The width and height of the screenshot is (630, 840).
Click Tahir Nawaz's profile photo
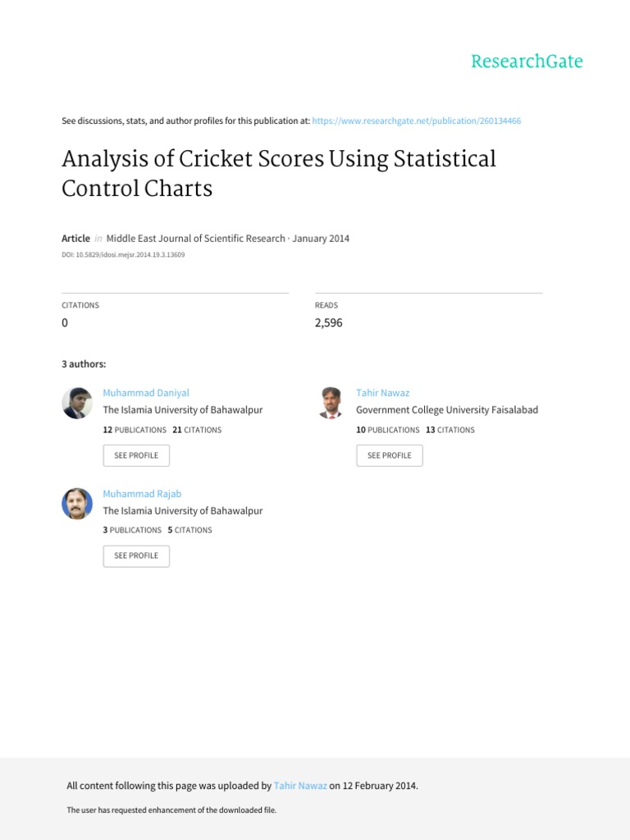tap(330, 403)
